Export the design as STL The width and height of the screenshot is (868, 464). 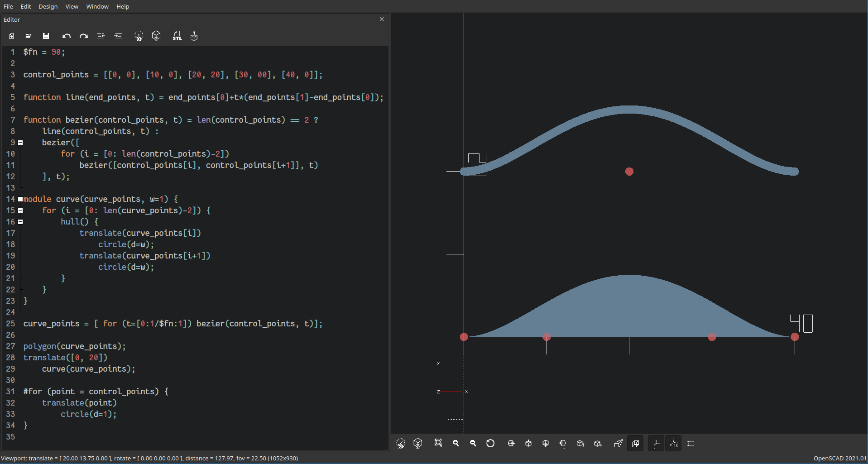point(177,36)
